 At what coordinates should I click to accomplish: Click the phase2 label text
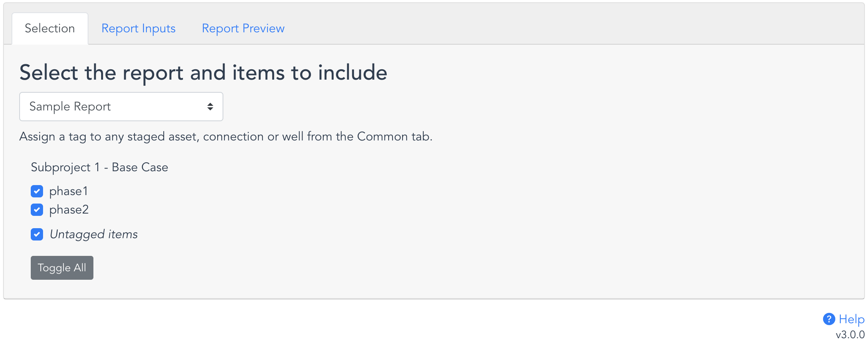(69, 210)
